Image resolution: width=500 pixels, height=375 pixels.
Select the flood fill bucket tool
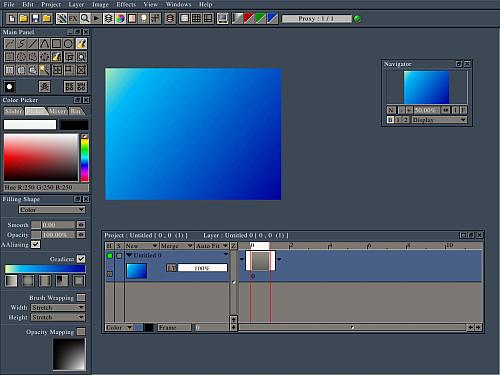pyautogui.click(x=81, y=44)
